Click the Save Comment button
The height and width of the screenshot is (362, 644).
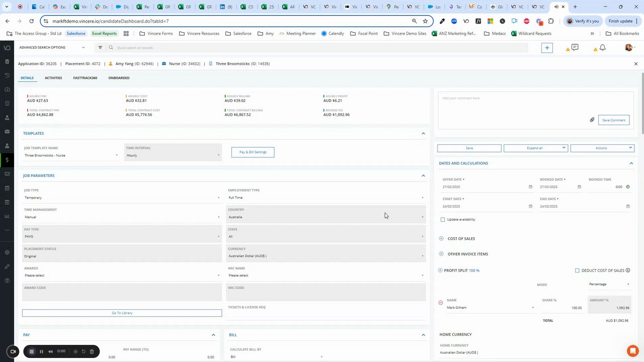tap(614, 120)
